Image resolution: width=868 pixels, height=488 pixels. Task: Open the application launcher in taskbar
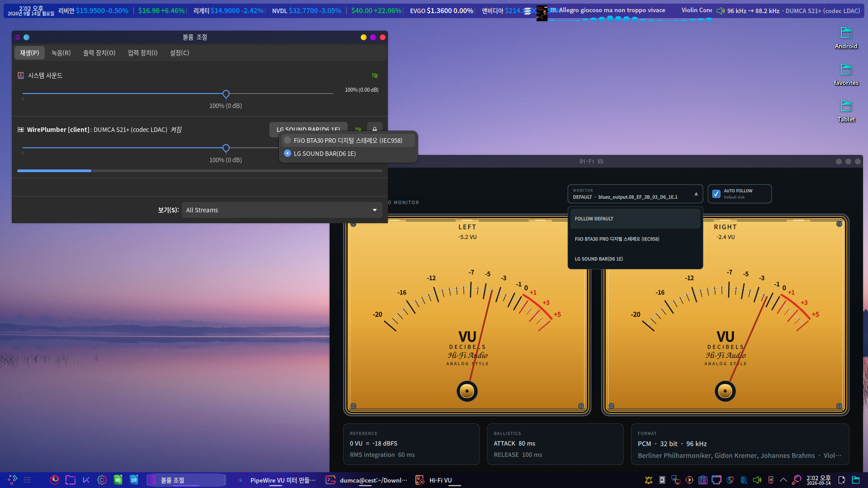pos(13,480)
